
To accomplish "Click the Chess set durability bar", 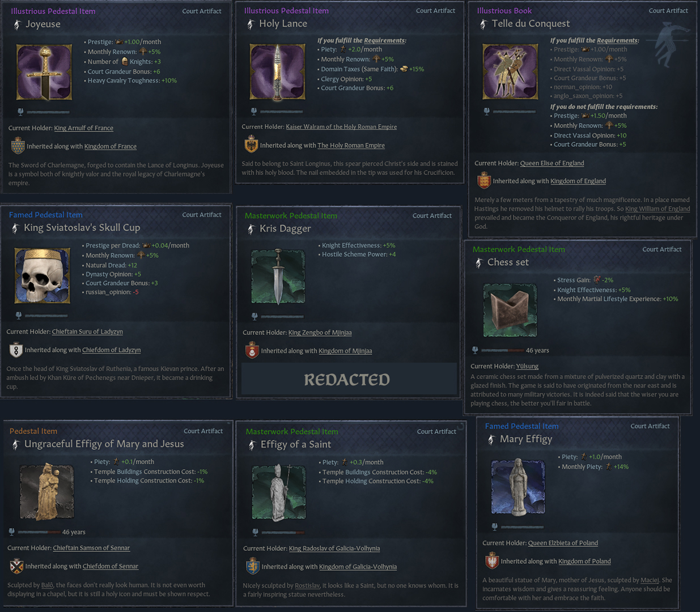I will (502, 350).
